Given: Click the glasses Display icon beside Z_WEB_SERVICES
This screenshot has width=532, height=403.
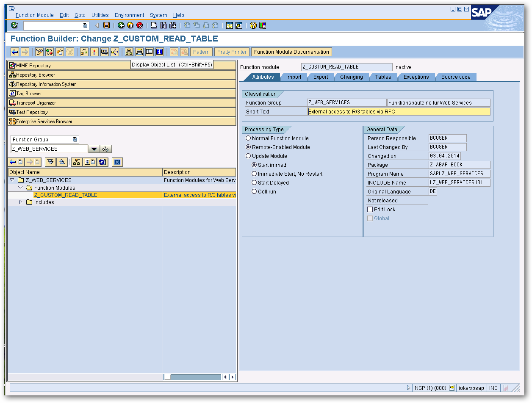Looking at the screenshot, I should pyautogui.click(x=106, y=149).
